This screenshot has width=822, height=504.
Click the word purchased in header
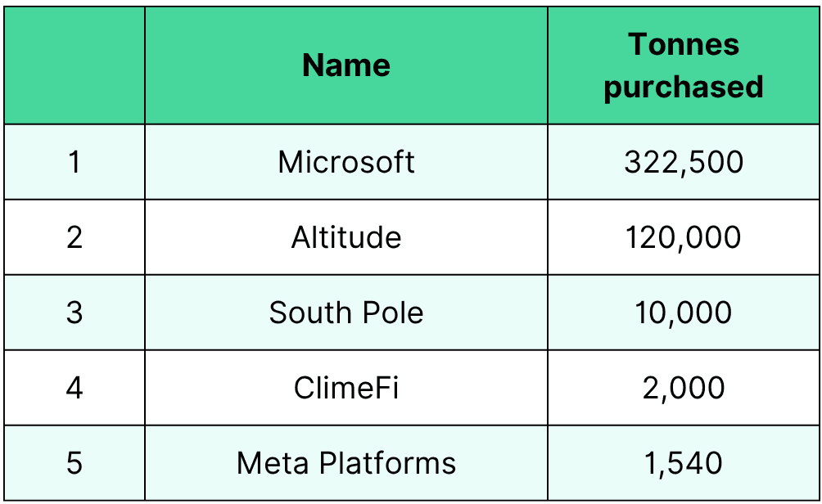(684, 87)
